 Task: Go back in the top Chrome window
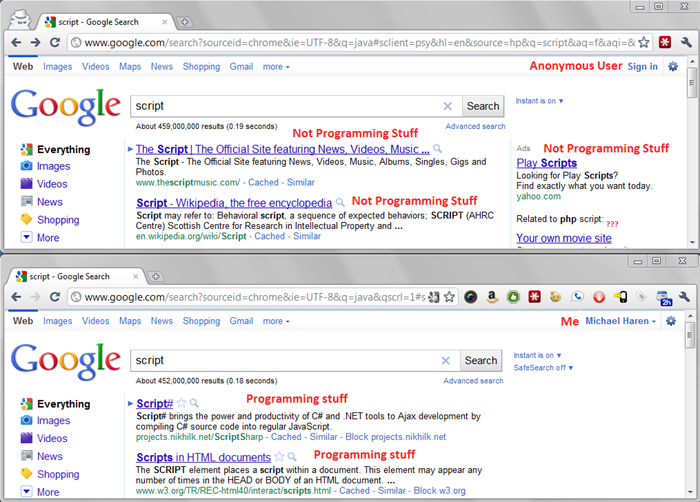point(17,42)
